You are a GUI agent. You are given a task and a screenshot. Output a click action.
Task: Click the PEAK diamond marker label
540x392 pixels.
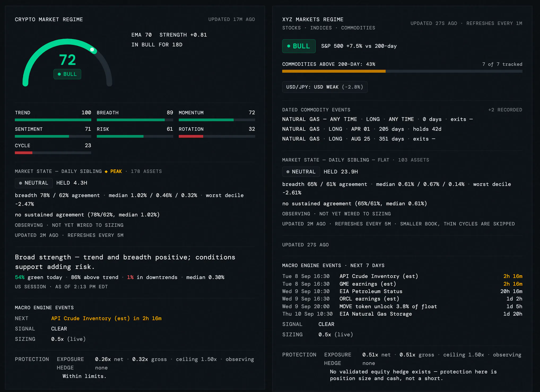click(x=113, y=171)
